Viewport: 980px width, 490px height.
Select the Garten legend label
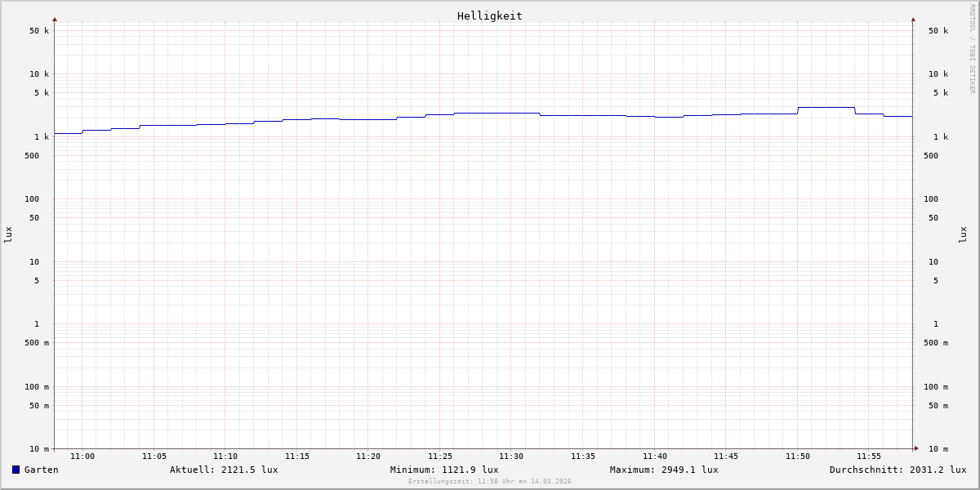click(41, 470)
